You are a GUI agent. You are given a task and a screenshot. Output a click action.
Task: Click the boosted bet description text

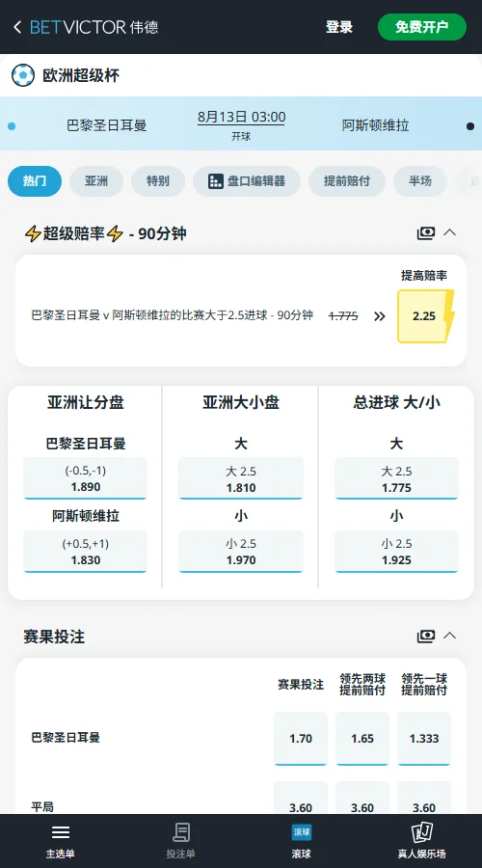173,315
